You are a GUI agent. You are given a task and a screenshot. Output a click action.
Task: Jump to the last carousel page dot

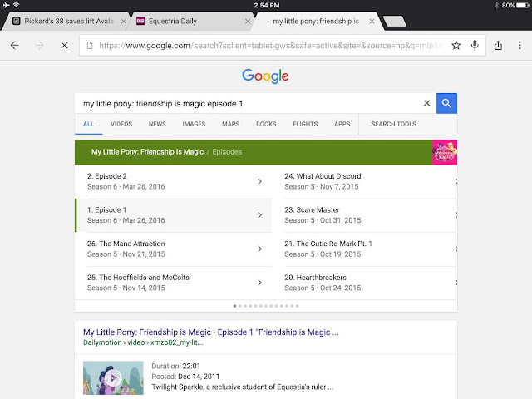click(298, 306)
